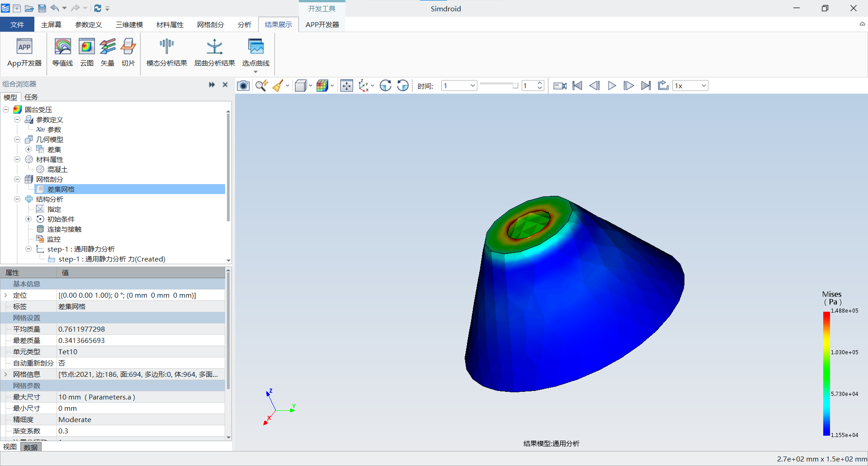Image resolution: width=868 pixels, height=466 pixels.
Task: Open the 时间 time dropdown
Action: coord(459,86)
